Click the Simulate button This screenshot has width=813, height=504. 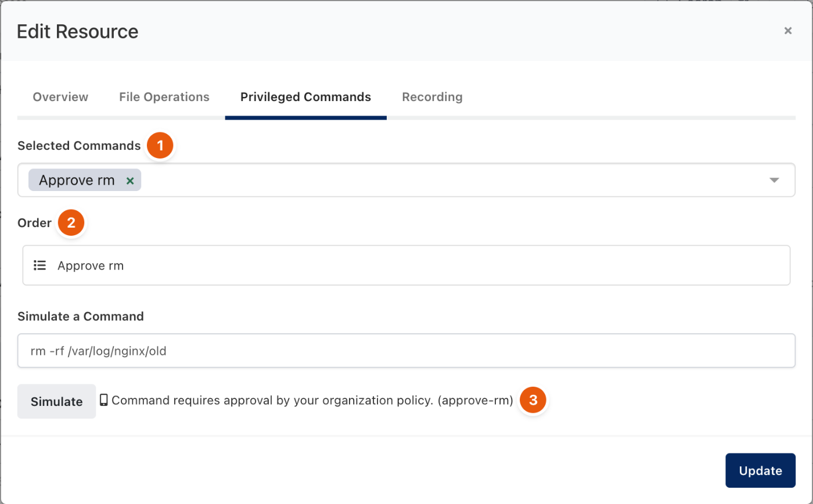56,401
